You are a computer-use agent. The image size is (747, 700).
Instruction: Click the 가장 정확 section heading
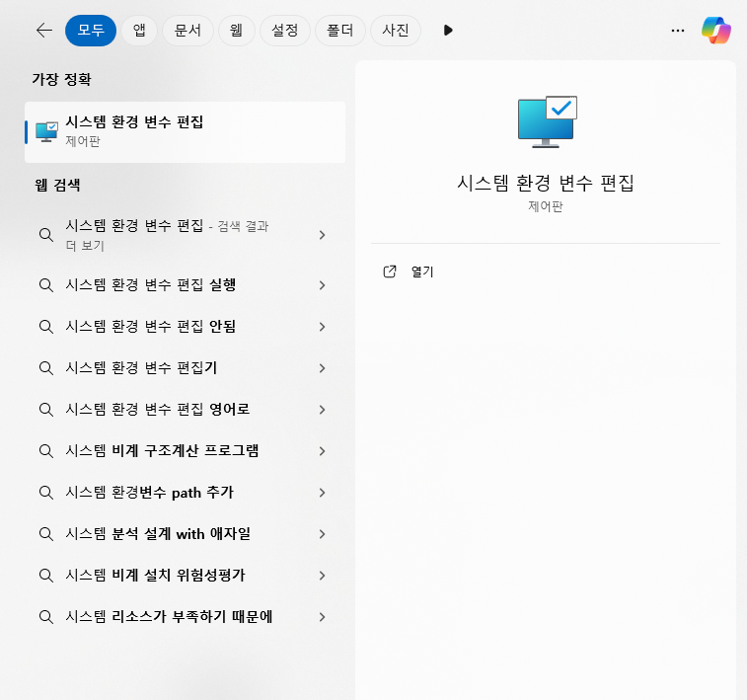point(61,79)
